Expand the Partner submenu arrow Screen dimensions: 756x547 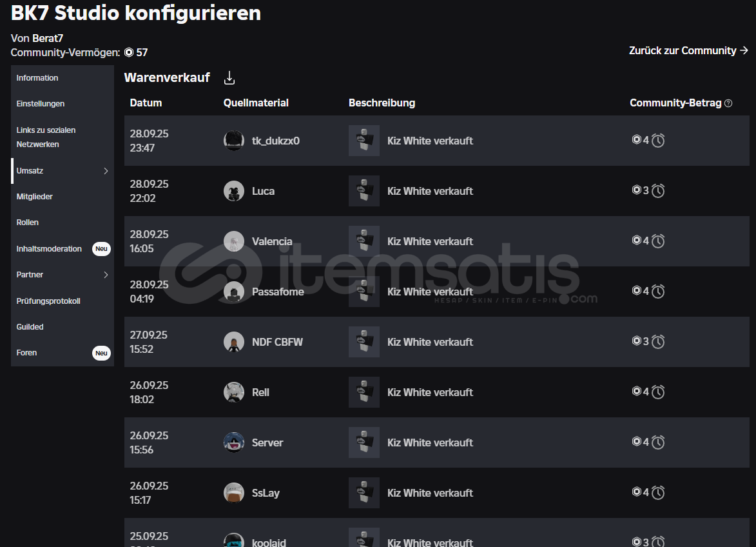click(x=106, y=275)
